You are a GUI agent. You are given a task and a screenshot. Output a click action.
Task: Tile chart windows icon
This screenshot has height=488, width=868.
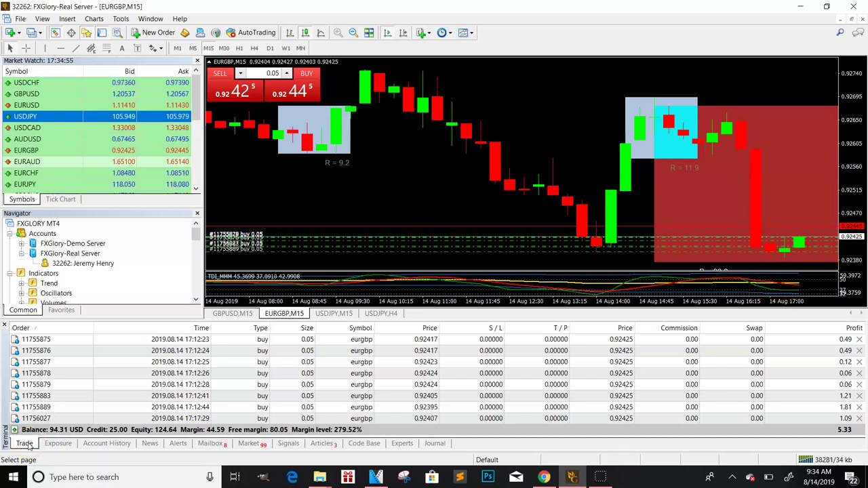point(369,33)
